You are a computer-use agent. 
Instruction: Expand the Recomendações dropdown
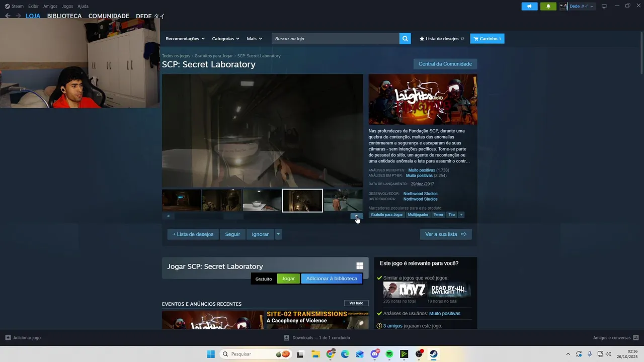[185, 39]
